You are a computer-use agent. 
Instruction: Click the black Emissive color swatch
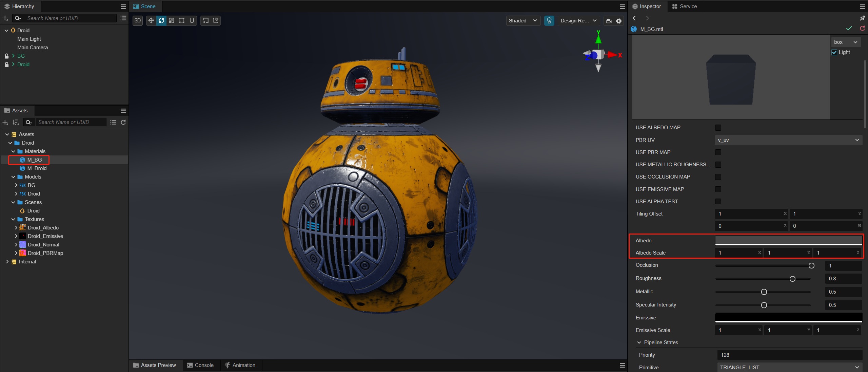click(788, 317)
